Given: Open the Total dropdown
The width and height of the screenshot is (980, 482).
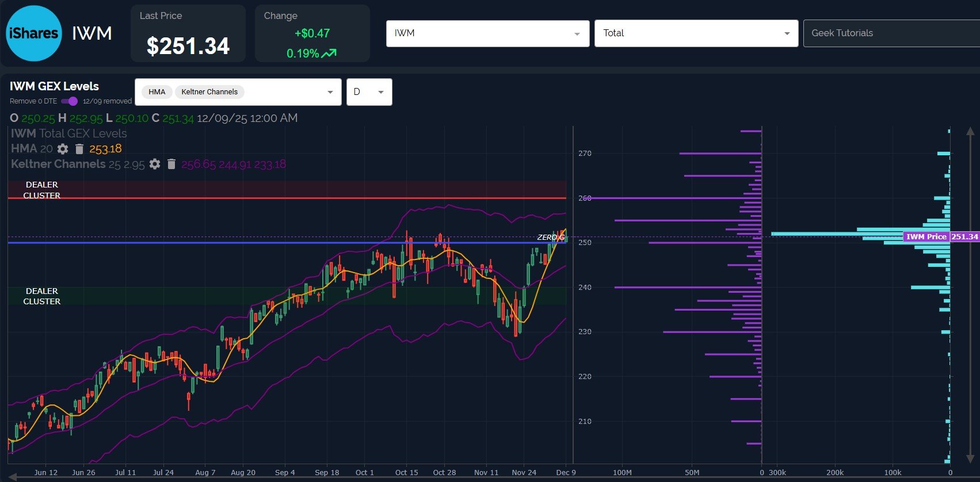Looking at the screenshot, I should [696, 33].
